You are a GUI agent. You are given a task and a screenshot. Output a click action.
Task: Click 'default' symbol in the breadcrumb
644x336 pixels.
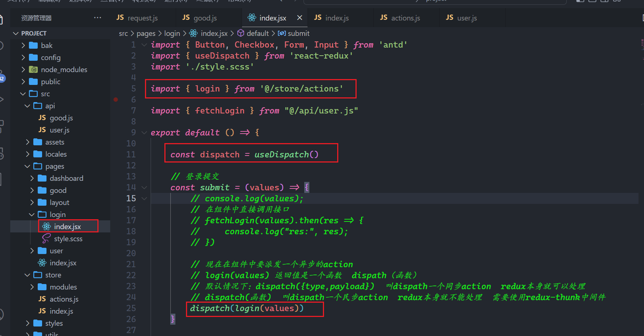(x=258, y=33)
